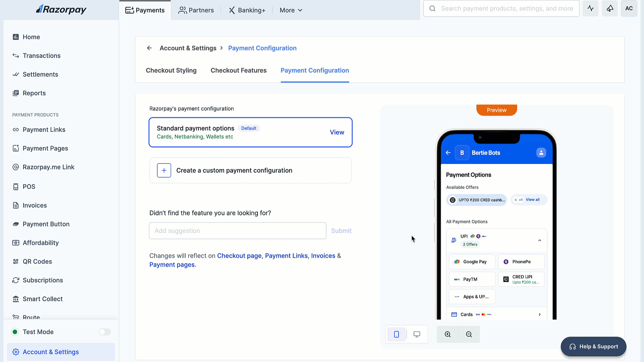
Task: Open the activity pulse icon in the top bar
Action: pos(590,8)
